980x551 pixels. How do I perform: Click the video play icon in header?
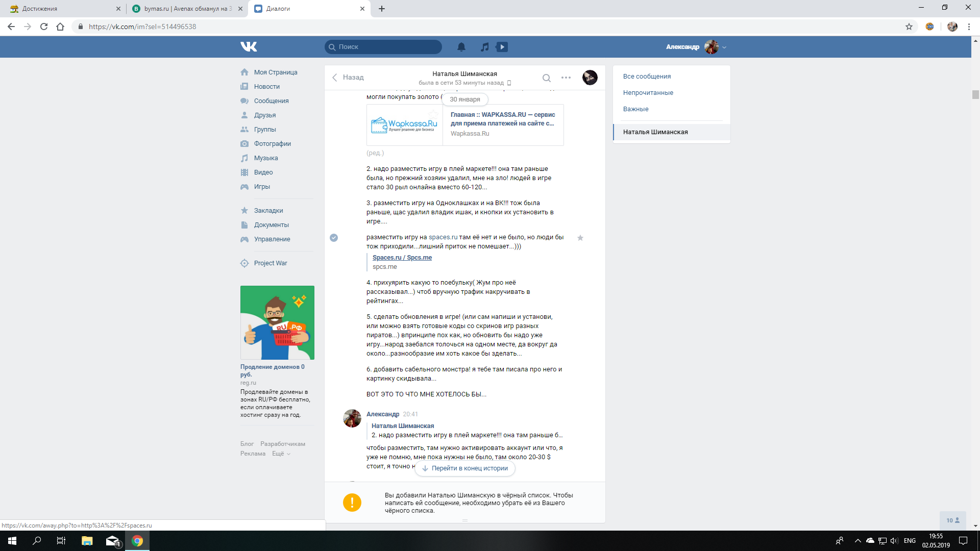(x=502, y=47)
